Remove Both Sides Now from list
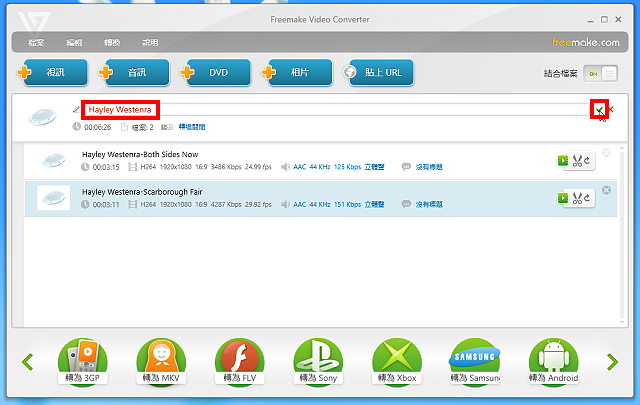The height and width of the screenshot is (405, 640). point(607,153)
